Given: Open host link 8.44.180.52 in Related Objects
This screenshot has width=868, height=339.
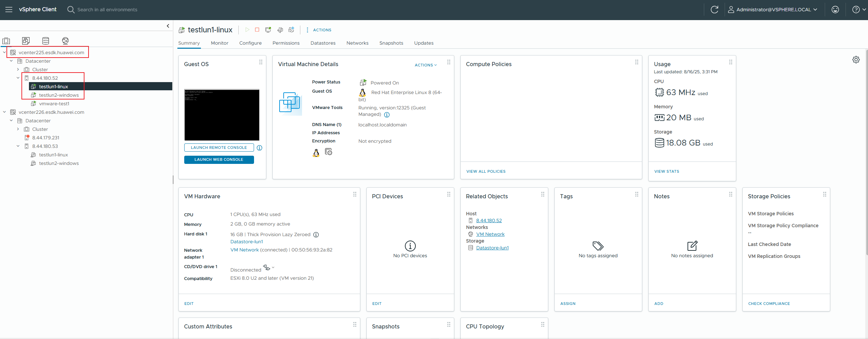Looking at the screenshot, I should point(489,220).
